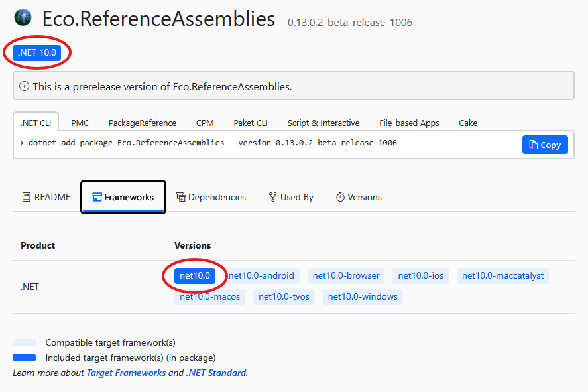Image resolution: width=588 pixels, height=392 pixels.
Task: Click the Included target framework legend swatch
Action: [25, 358]
